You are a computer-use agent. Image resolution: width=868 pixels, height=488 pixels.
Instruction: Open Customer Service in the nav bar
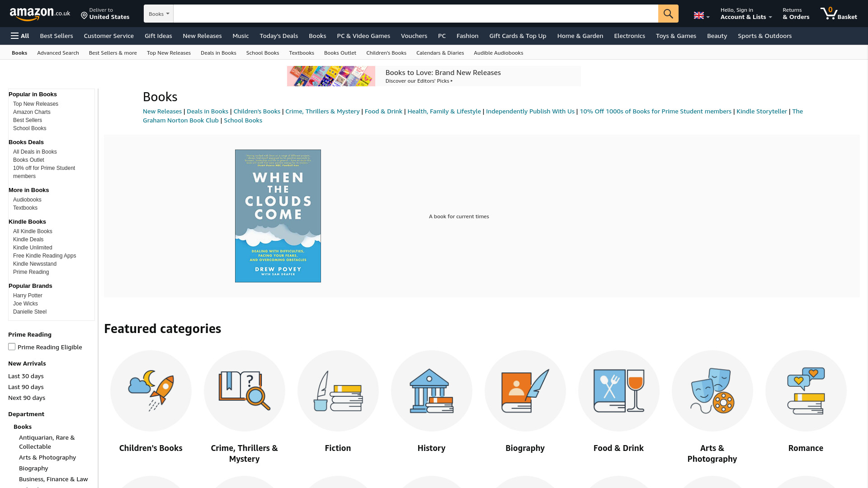pos(109,36)
